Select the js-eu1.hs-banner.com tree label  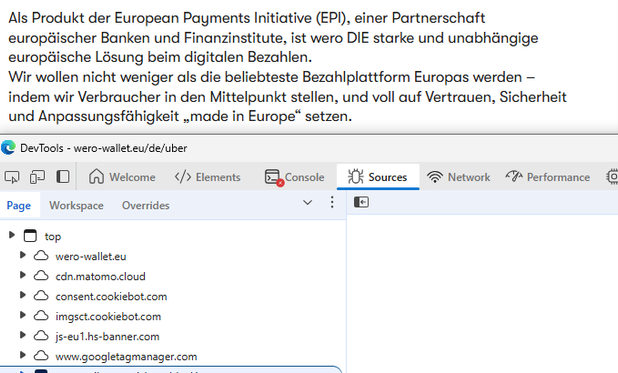click(x=107, y=337)
